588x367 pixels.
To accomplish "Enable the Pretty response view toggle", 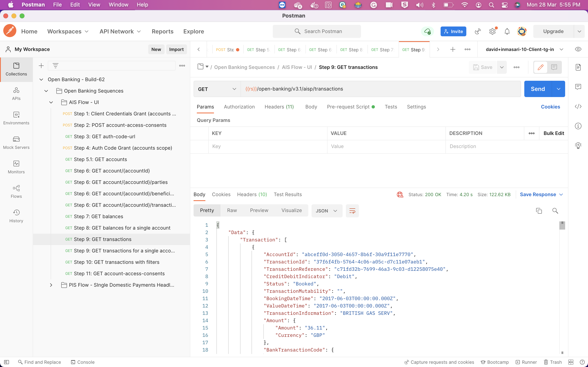I will pos(207,210).
